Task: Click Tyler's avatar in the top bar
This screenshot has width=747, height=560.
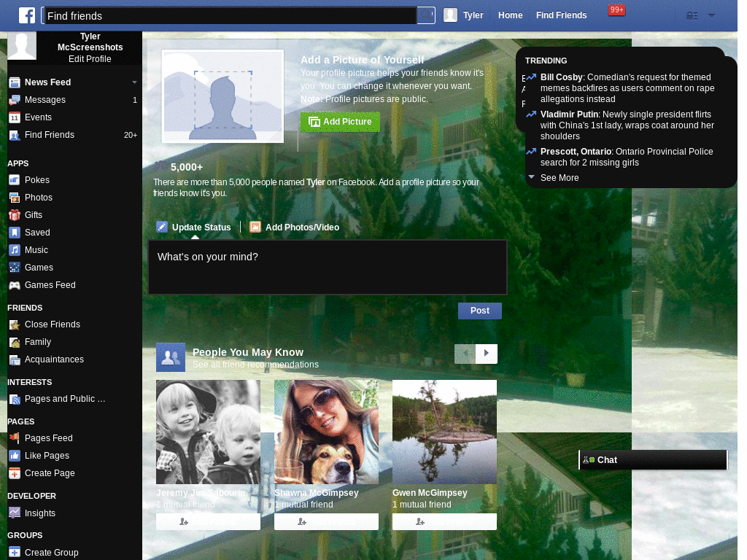Action: (450, 15)
